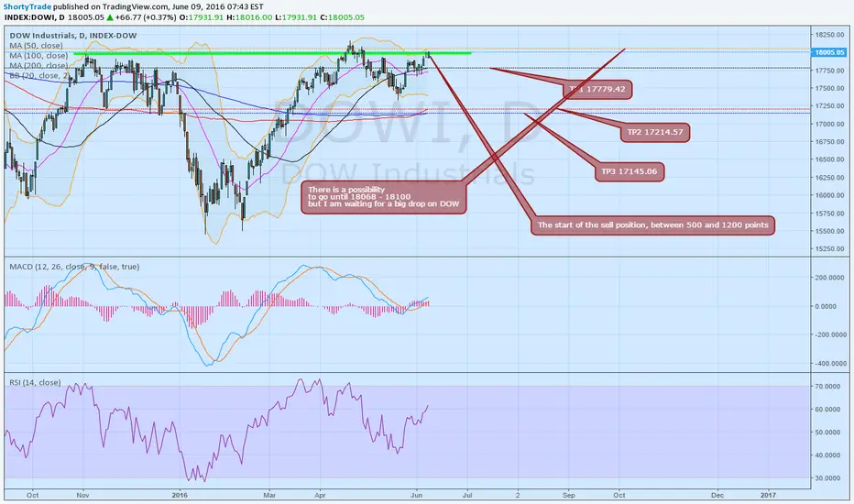Select the 'There is a possibility' callout note
Image resolution: width=854 pixels, height=504 pixels.
pos(383,197)
